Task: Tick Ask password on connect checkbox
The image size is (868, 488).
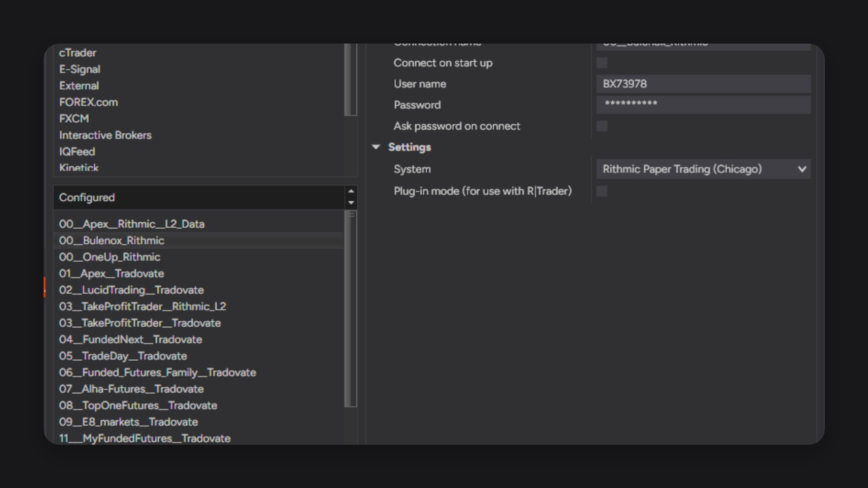Action: 602,126
